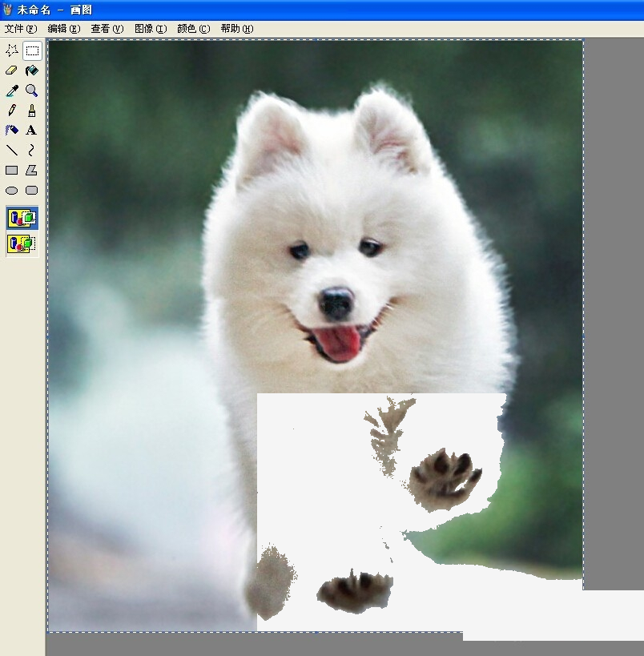Select the Ellipse tool
644x656 pixels.
click(12, 191)
